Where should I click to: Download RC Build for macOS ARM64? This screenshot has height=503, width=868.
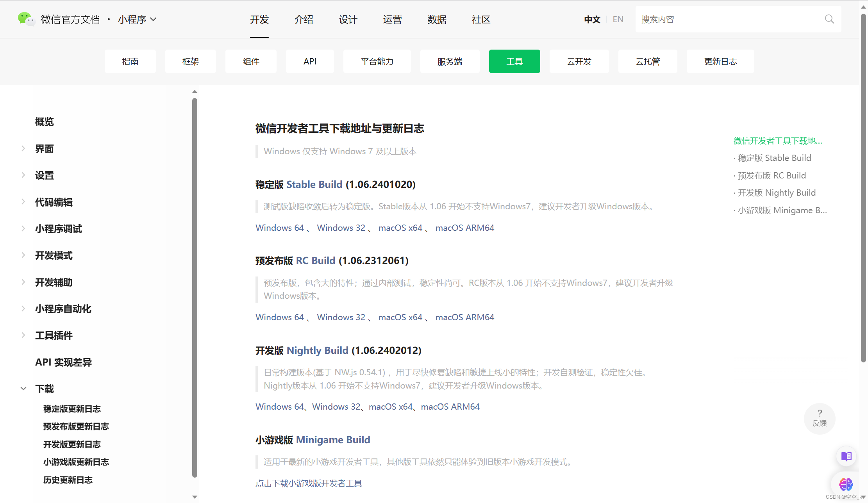(465, 317)
